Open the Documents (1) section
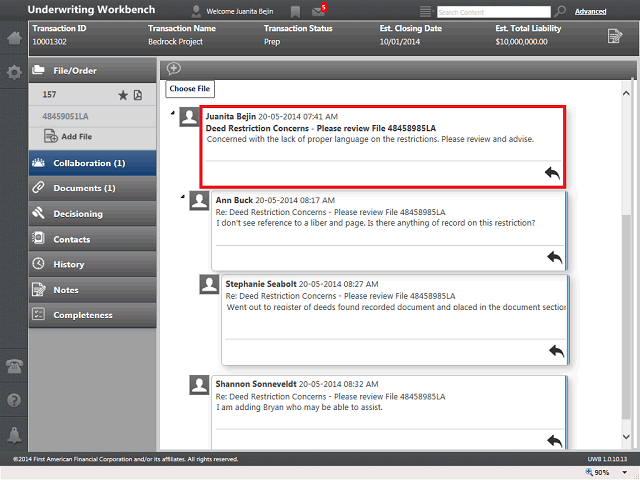Image resolution: width=640 pixels, height=480 pixels. [x=93, y=188]
